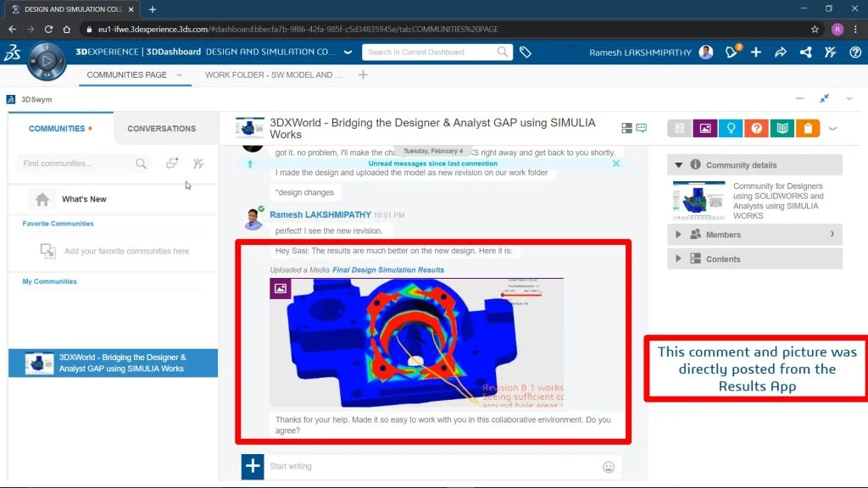Expand more content types chevron
The width and height of the screenshot is (868, 488).
[832, 129]
